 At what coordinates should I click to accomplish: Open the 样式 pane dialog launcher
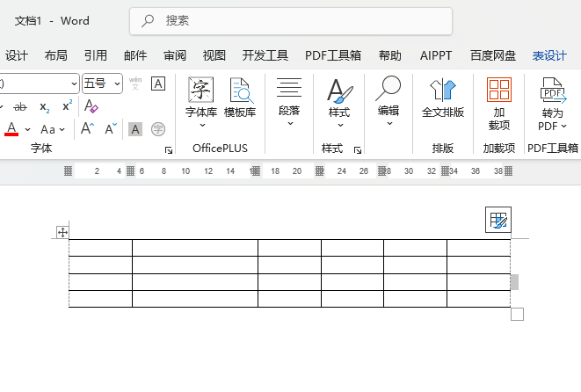(x=358, y=150)
